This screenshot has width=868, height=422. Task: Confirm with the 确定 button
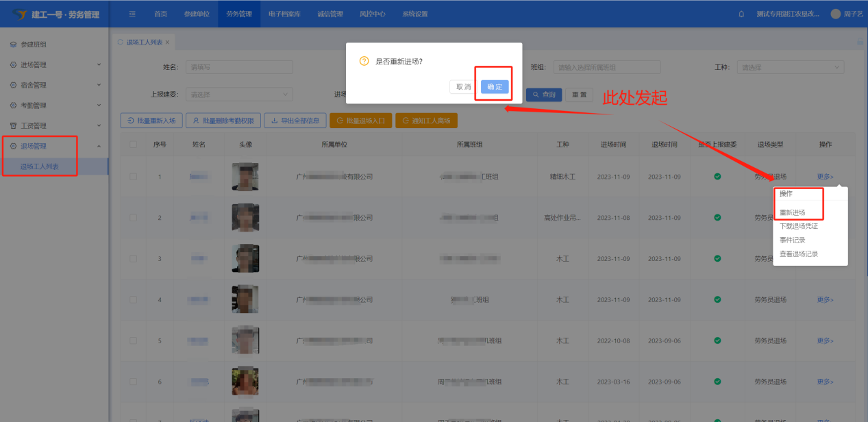[495, 87]
